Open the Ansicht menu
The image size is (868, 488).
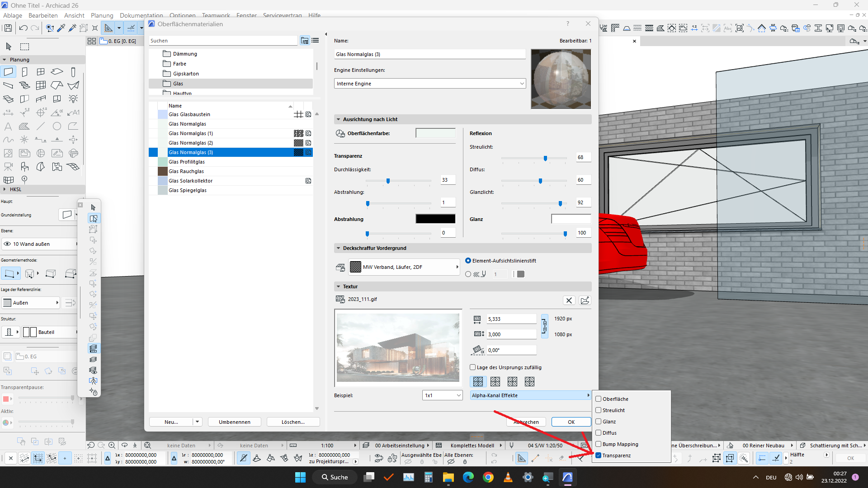point(74,15)
